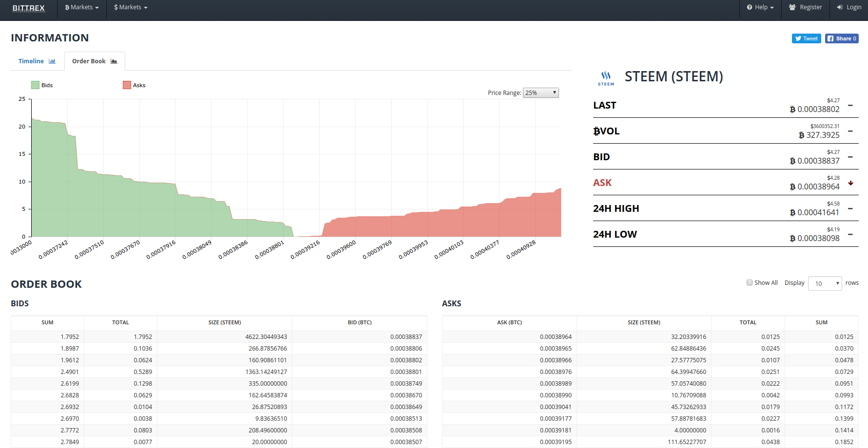The image size is (868, 448).
Task: Click the Tweet button
Action: pyautogui.click(x=807, y=38)
